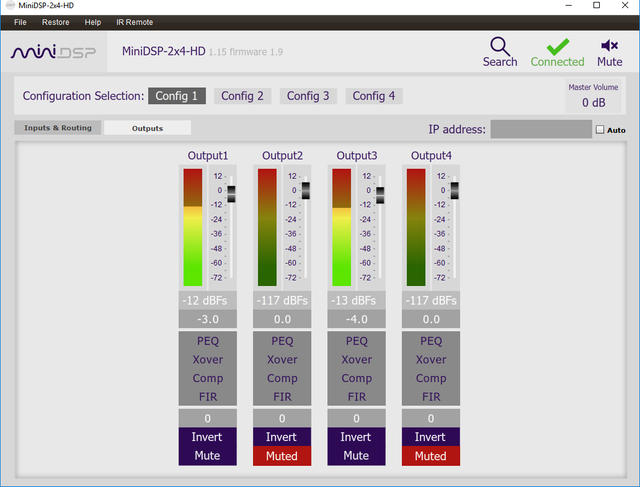Unmute Output2 via Muted button
Viewport: 640px width, 487px height.
click(282, 456)
